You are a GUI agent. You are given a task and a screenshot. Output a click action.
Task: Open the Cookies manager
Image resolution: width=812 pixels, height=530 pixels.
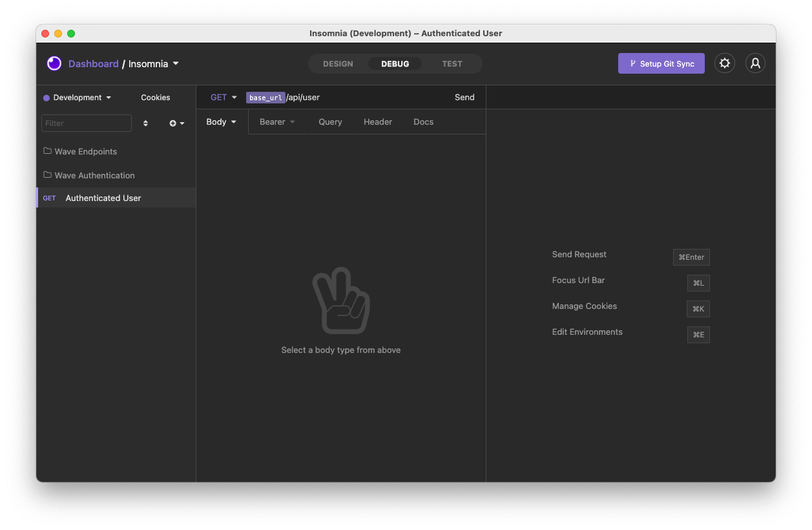click(x=155, y=97)
